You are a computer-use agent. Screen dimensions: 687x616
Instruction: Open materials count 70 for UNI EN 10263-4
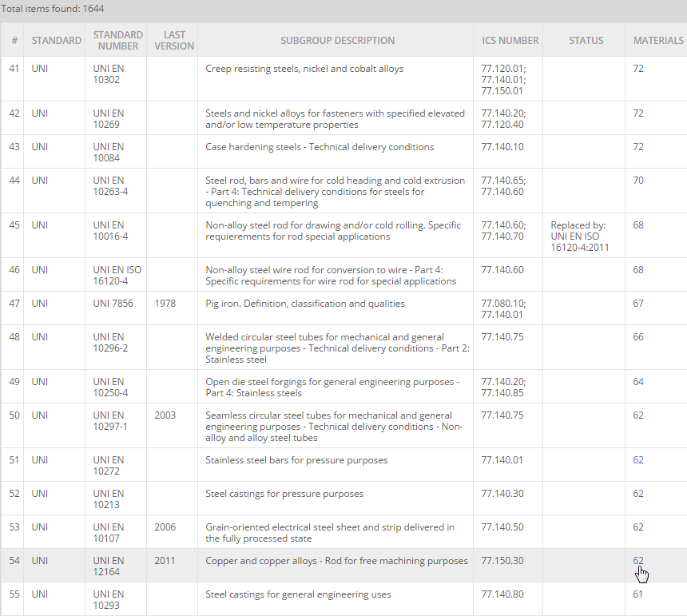tap(637, 181)
